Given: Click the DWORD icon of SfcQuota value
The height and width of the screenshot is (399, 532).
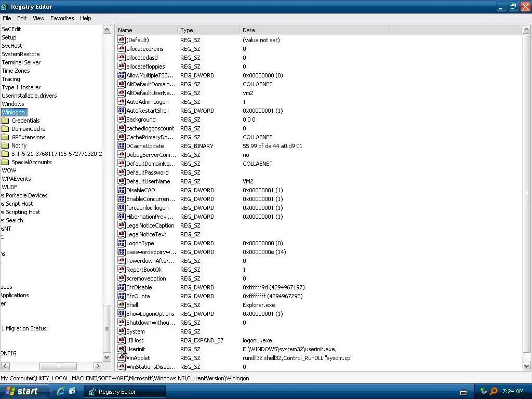Looking at the screenshot, I should pos(122,296).
